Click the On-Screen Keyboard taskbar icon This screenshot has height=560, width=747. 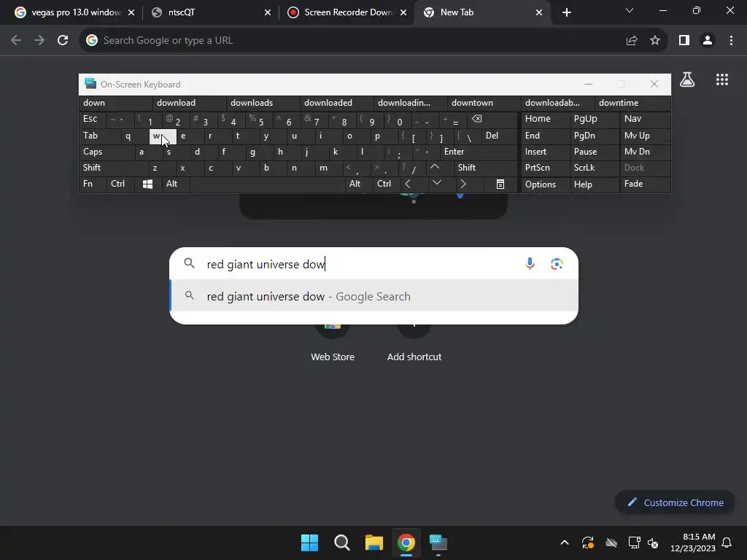438,542
